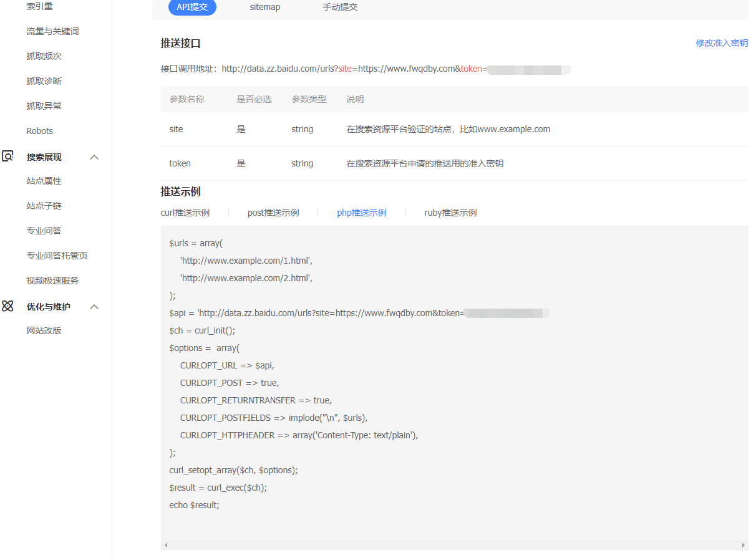Open the 专业问答托管页 page
Viewport: 756px width, 558px height.
(x=56, y=255)
